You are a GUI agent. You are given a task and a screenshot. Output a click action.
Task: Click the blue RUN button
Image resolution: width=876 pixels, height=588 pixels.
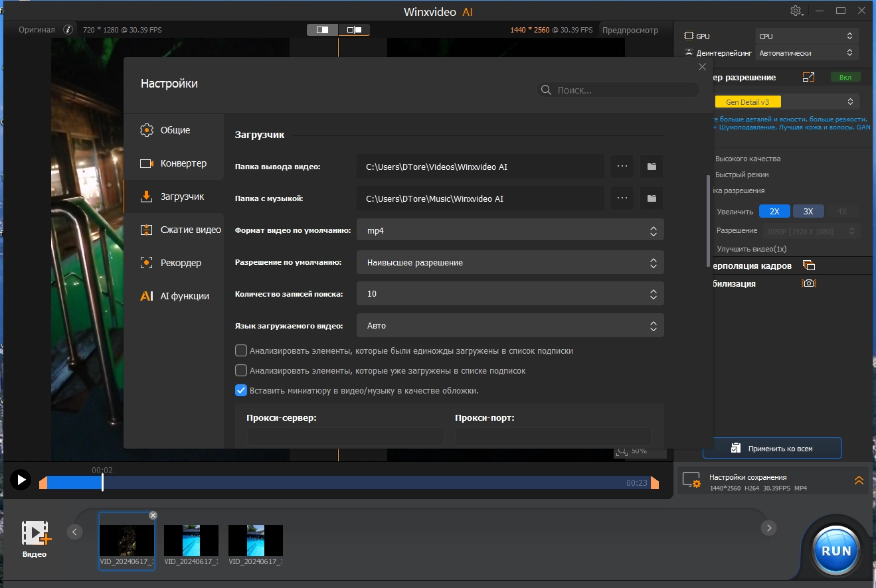[x=835, y=551]
